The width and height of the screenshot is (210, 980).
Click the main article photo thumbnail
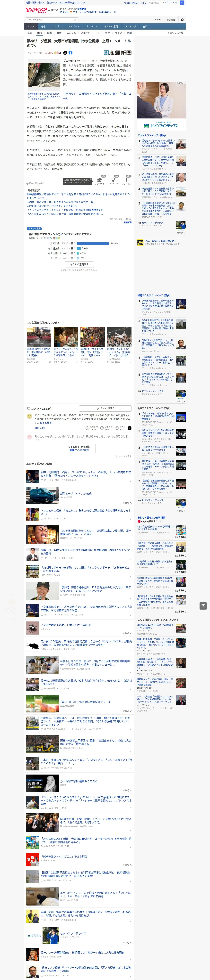[44, 75]
